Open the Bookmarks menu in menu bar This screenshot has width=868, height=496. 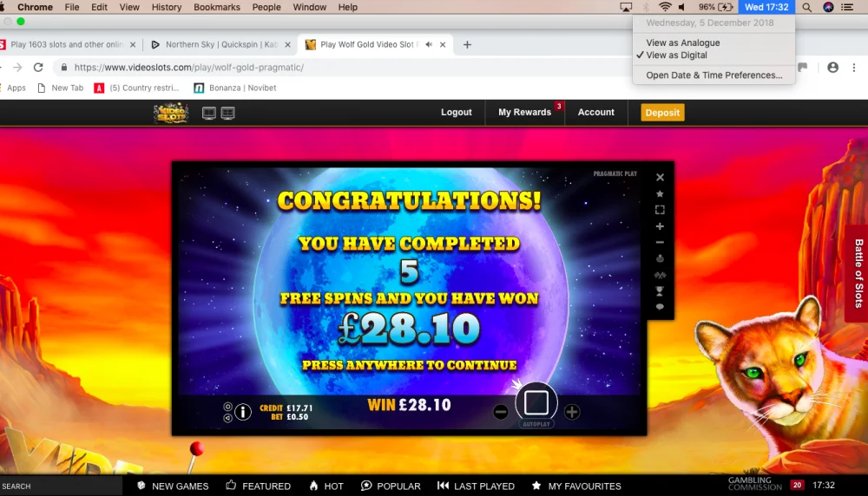[216, 7]
